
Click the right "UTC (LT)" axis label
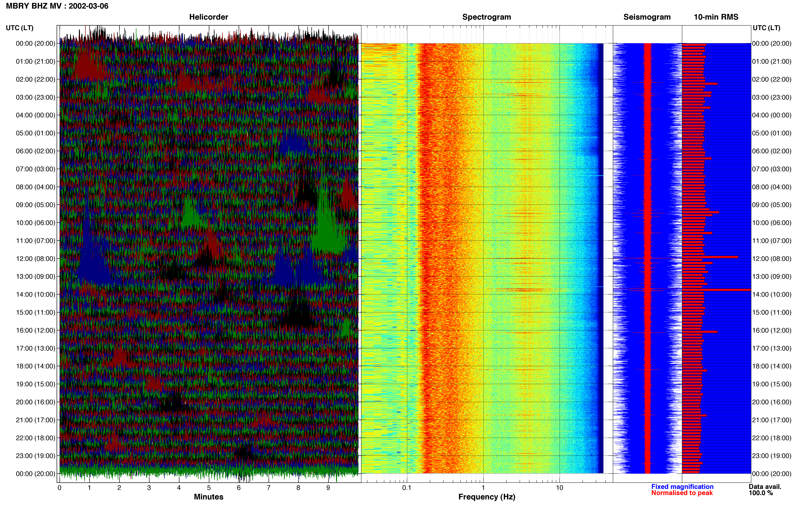coord(766,28)
